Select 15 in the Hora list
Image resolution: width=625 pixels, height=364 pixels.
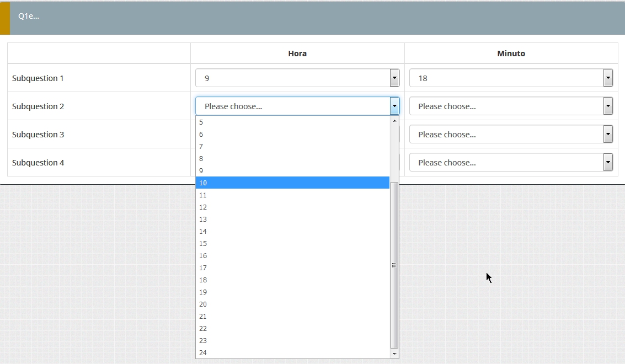click(292, 244)
